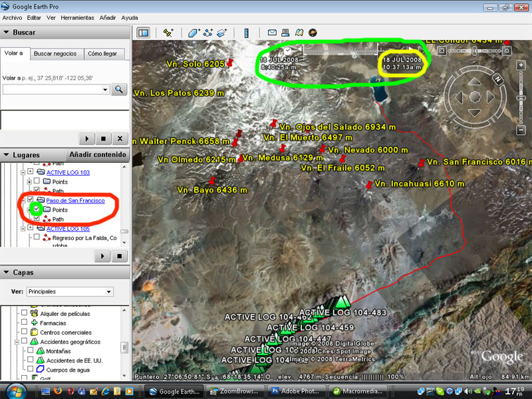Collapse the ACTIVE LOG 103 tree node

23,172
